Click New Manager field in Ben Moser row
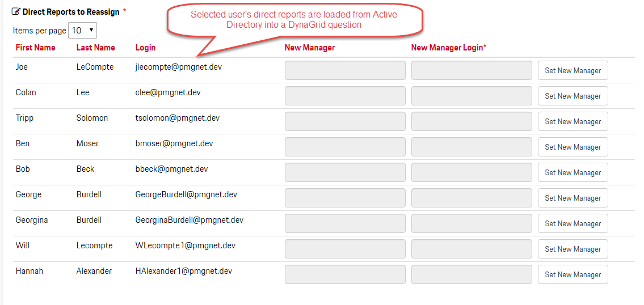The image size is (644, 305). point(345,147)
